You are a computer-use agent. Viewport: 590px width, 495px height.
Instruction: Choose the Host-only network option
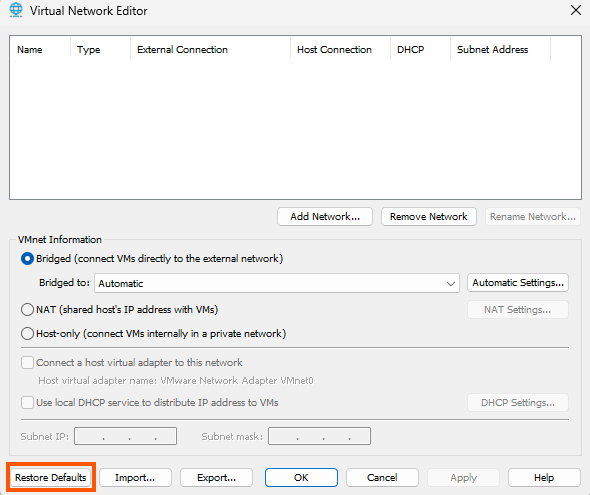[x=27, y=334]
